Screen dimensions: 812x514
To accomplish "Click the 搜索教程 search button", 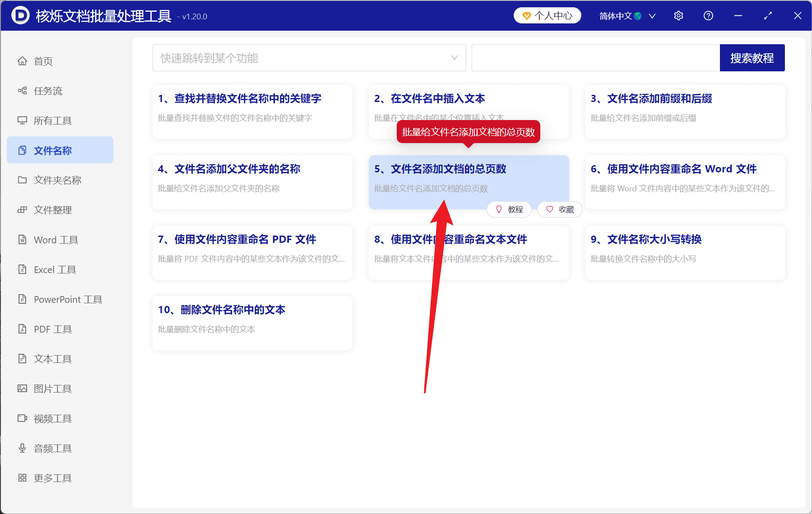I will pyautogui.click(x=752, y=58).
